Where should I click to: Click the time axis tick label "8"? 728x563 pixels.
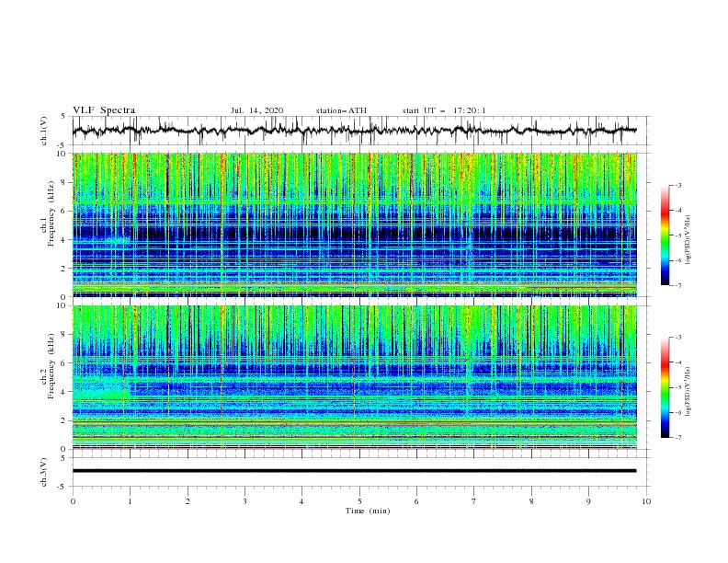click(531, 501)
